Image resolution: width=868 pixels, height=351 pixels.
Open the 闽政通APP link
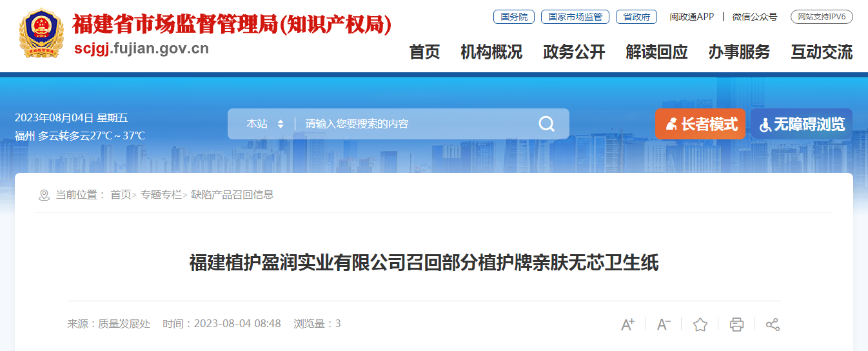tap(691, 17)
